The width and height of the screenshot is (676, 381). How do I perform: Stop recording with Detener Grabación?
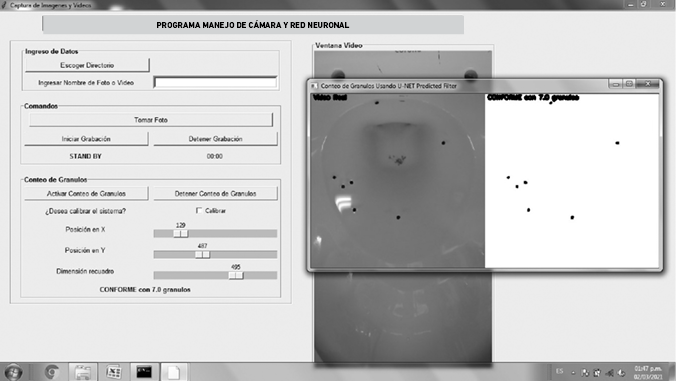coord(216,139)
